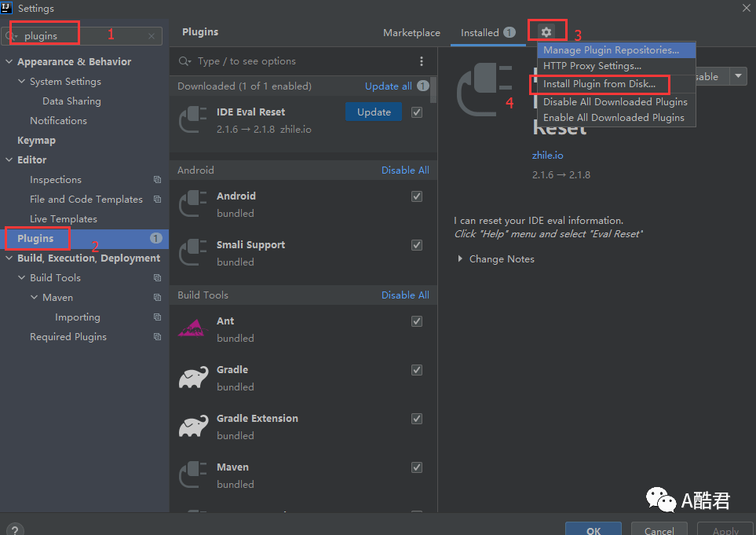Toggle the Gradle plugin checkbox
The width and height of the screenshot is (756, 535).
[417, 370]
